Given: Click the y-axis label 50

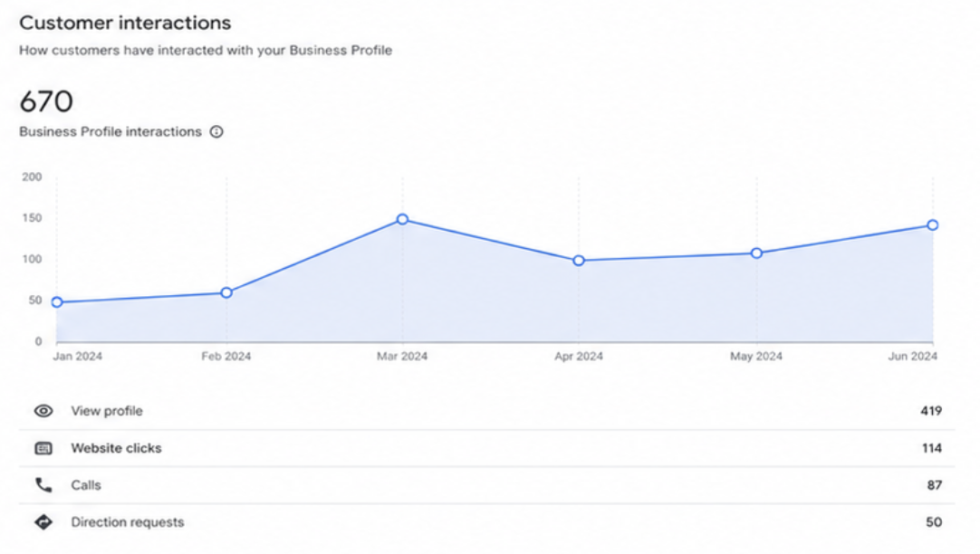Looking at the screenshot, I should 35,301.
